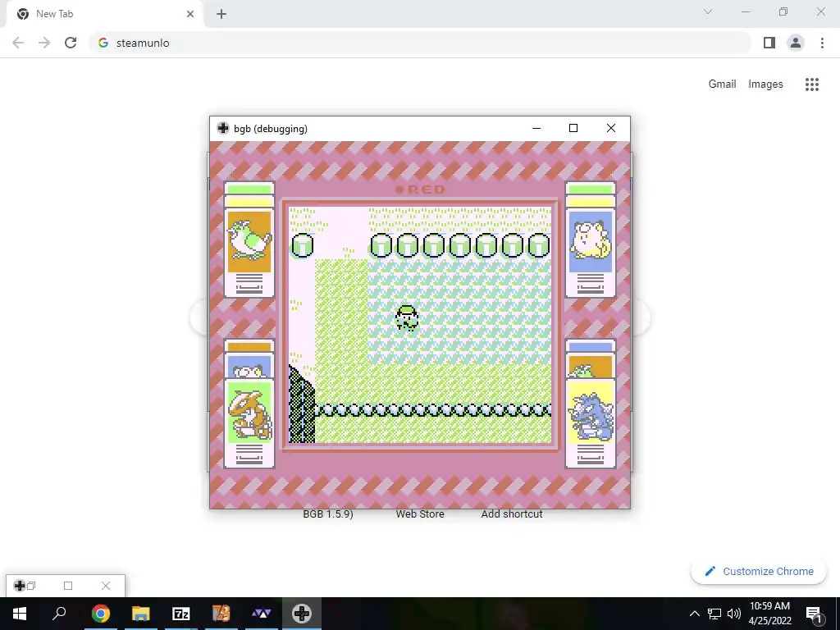Click Chrome's forward navigation arrow
Screen dimensions: 840x630
tap(44, 43)
